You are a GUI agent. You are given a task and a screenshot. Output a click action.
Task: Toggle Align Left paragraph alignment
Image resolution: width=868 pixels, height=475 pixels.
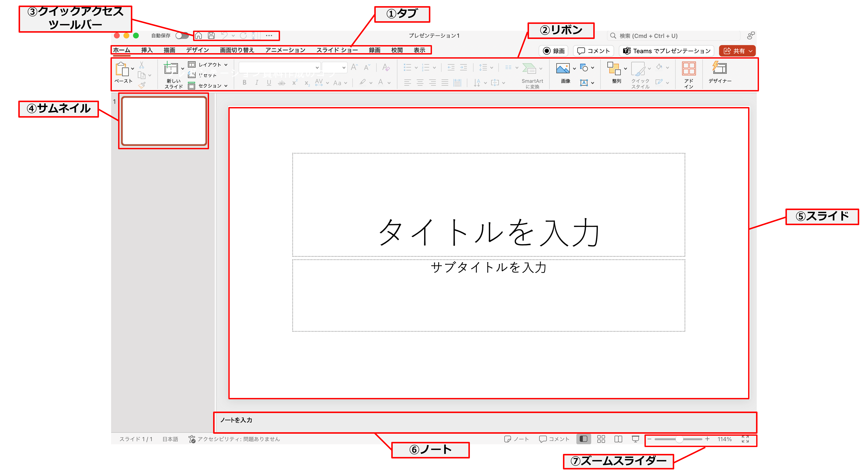pos(407,83)
